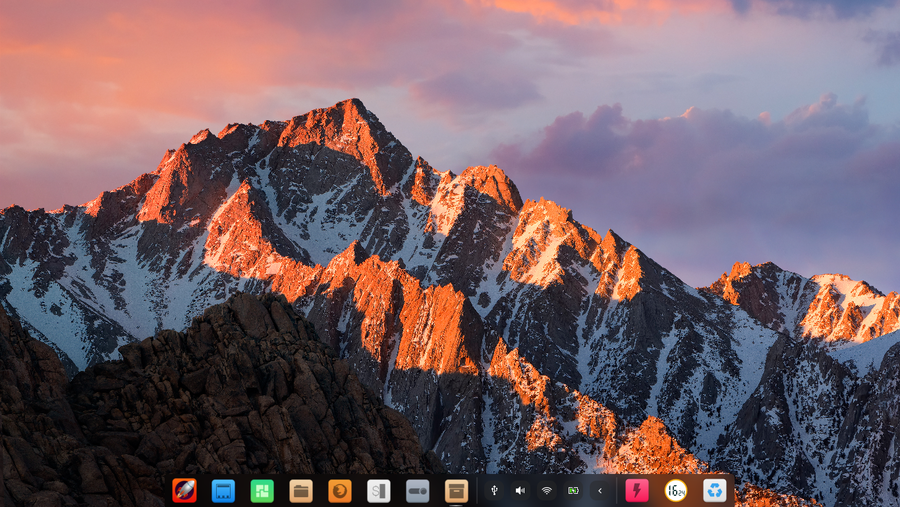
Task: Open the orange Firefox browser icon
Action: coord(340,490)
